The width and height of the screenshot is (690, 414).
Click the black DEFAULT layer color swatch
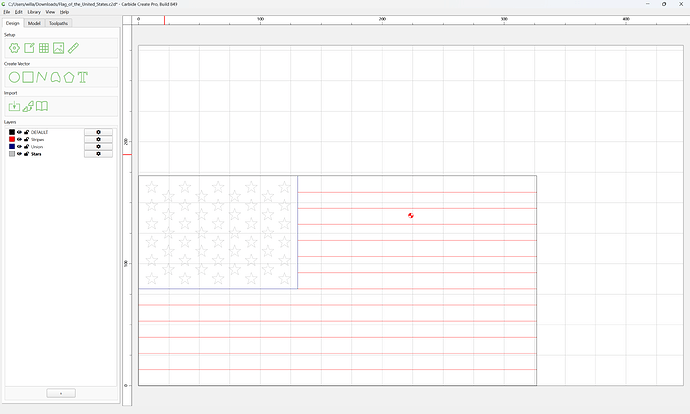click(12, 132)
